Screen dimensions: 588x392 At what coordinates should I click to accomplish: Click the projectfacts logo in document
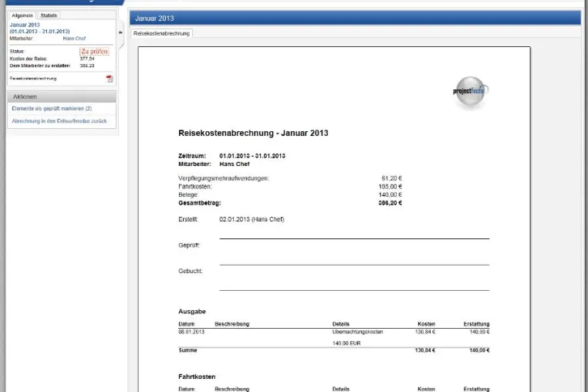(x=471, y=92)
